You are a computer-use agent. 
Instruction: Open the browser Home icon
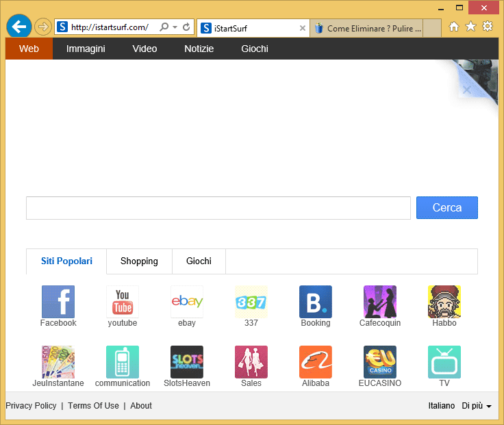point(453,27)
